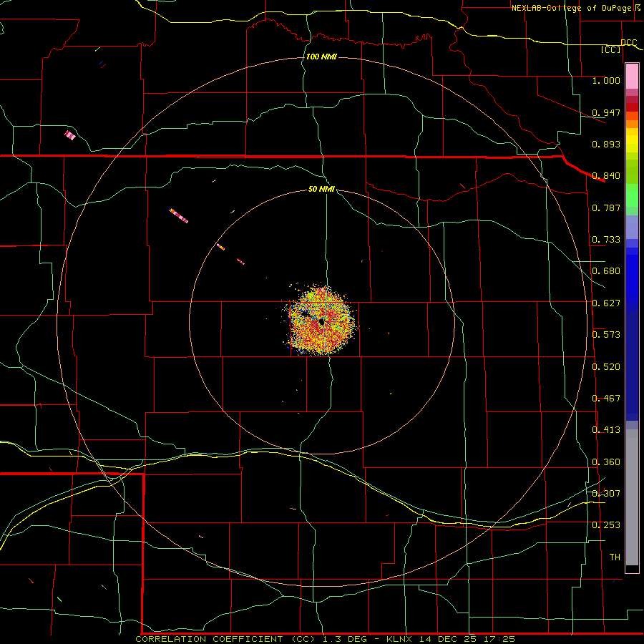Click the large circular echo cluster at center
Image resolution: width=644 pixels, height=644 pixels.
click(322, 320)
